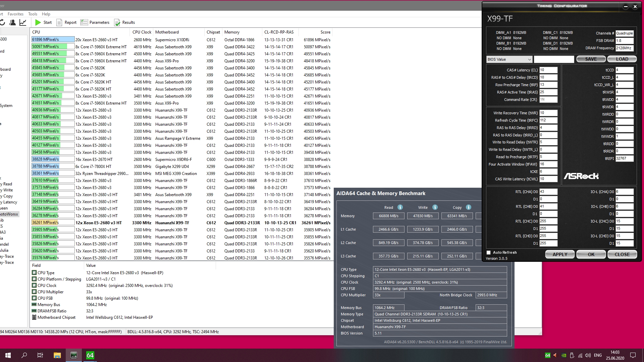
Task: Open the Favorites menu
Action: [15, 14]
